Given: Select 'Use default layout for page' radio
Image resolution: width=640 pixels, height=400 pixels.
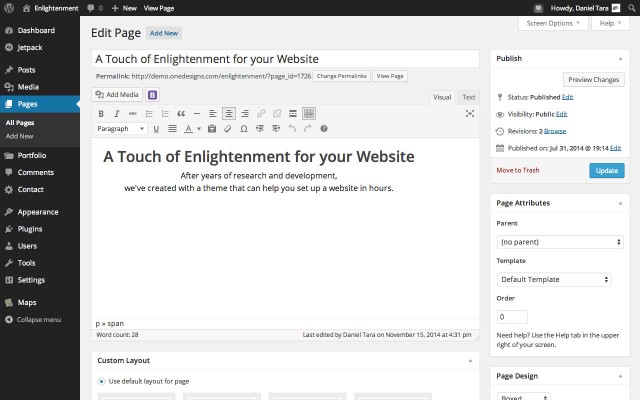Looking at the screenshot, I should tap(102, 381).
